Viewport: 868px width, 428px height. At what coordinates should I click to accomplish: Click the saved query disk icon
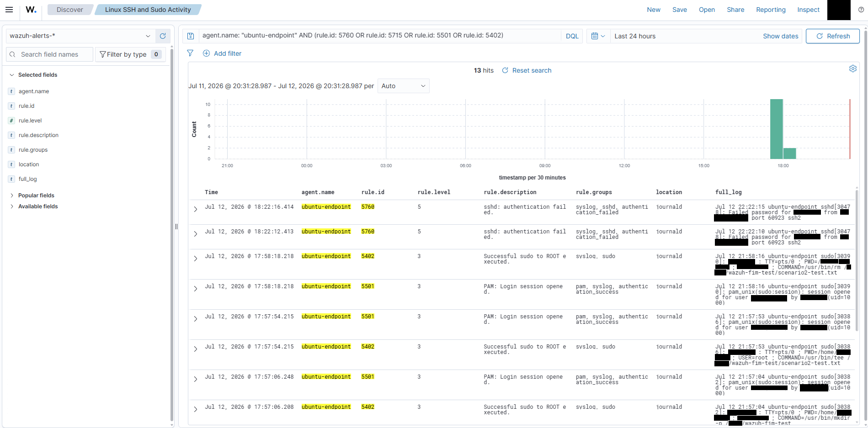click(x=191, y=36)
